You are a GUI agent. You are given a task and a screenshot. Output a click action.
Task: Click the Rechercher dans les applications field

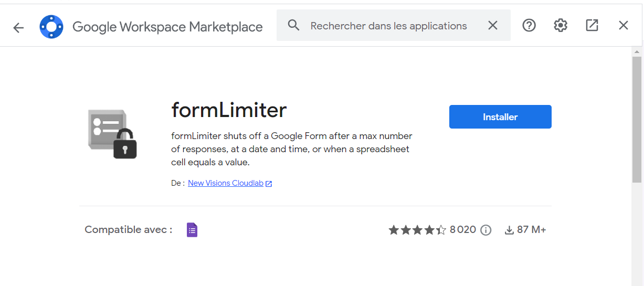[x=388, y=26]
